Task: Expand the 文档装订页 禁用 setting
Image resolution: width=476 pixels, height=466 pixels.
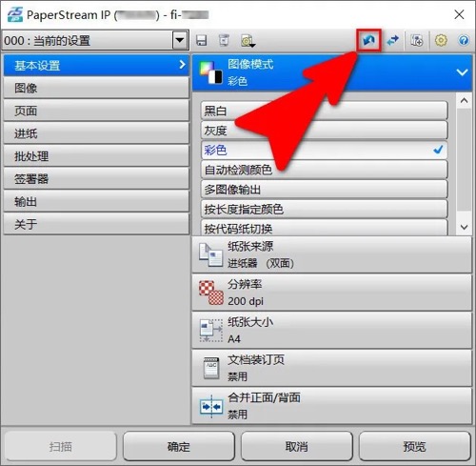Action: coord(331,368)
